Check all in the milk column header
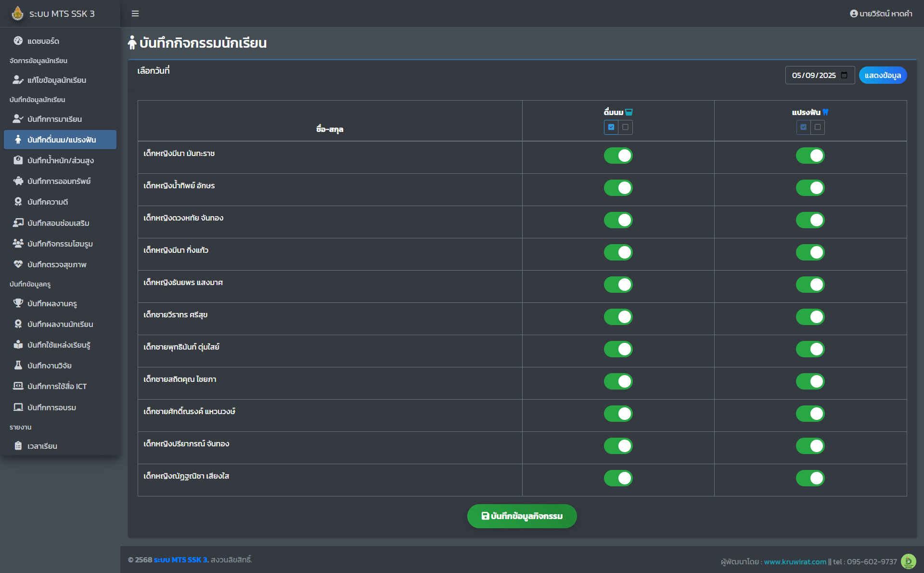This screenshot has width=924, height=573. pyautogui.click(x=611, y=127)
